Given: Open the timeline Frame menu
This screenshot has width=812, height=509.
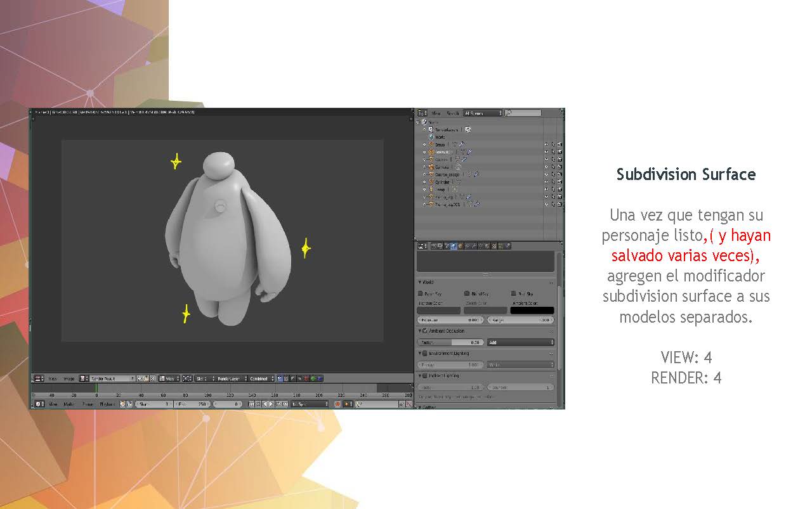Looking at the screenshot, I should coord(88,404).
